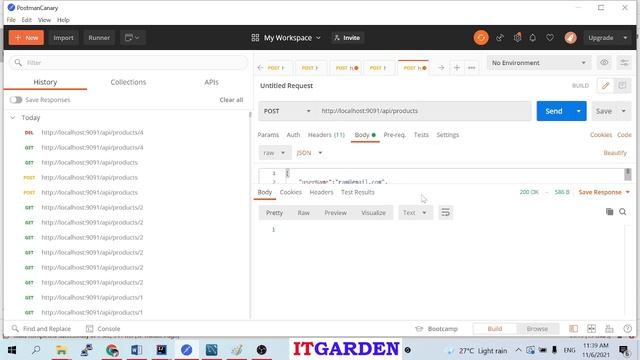Open My Workspace dropdown

coord(286,38)
